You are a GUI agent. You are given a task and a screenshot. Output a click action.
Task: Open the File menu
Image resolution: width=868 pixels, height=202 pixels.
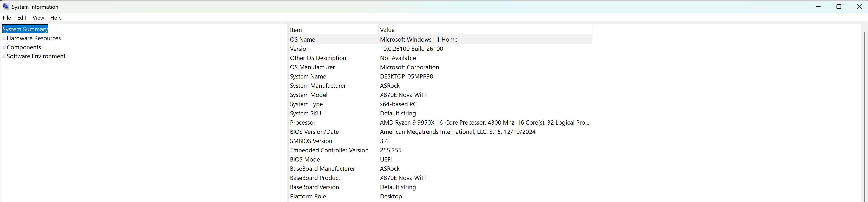[7, 18]
